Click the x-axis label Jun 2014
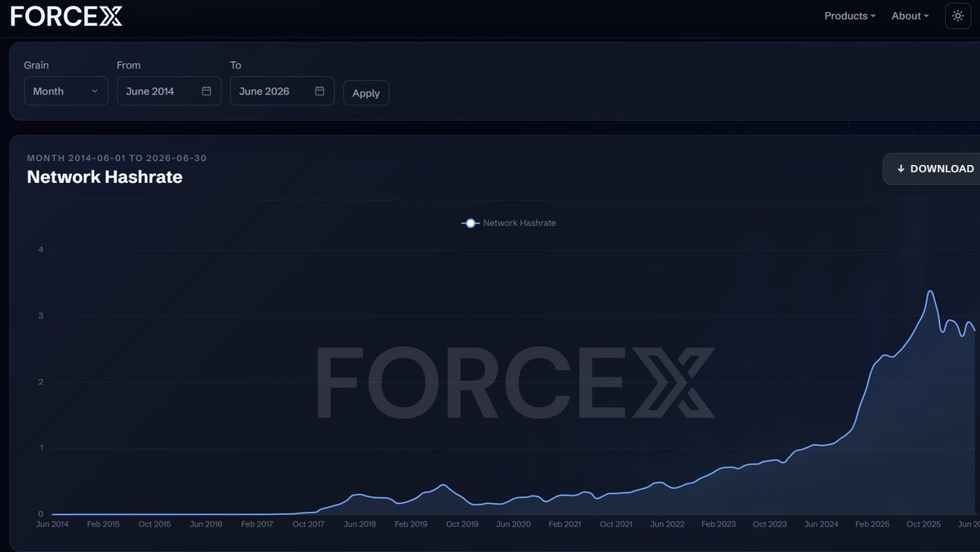The image size is (980, 552). click(x=53, y=524)
